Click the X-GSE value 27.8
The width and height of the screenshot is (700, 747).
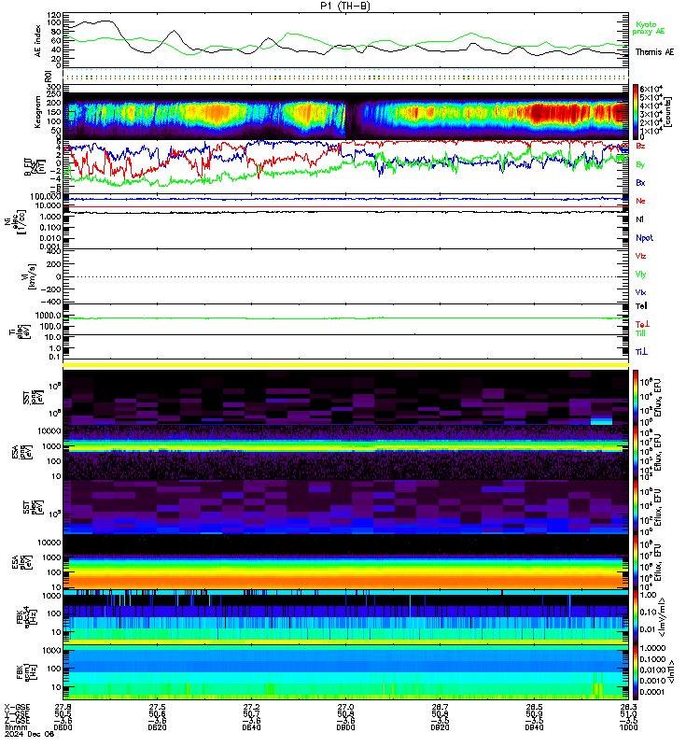pyautogui.click(x=63, y=707)
